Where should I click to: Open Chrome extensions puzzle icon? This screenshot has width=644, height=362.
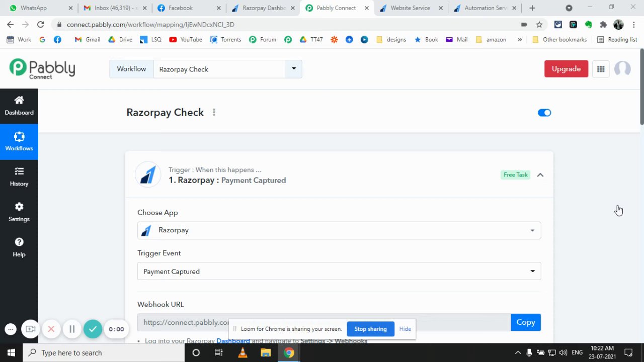click(x=603, y=25)
